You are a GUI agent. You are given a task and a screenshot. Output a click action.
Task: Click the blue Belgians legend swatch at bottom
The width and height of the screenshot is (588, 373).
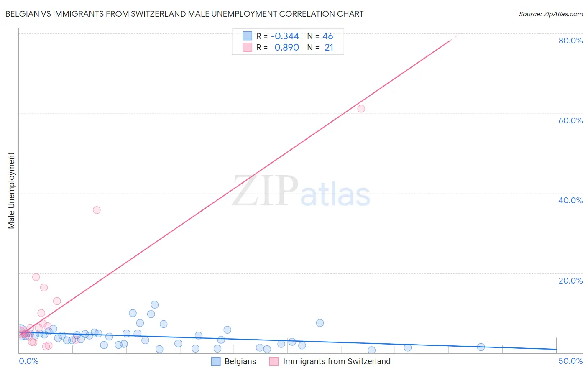pos(216,361)
